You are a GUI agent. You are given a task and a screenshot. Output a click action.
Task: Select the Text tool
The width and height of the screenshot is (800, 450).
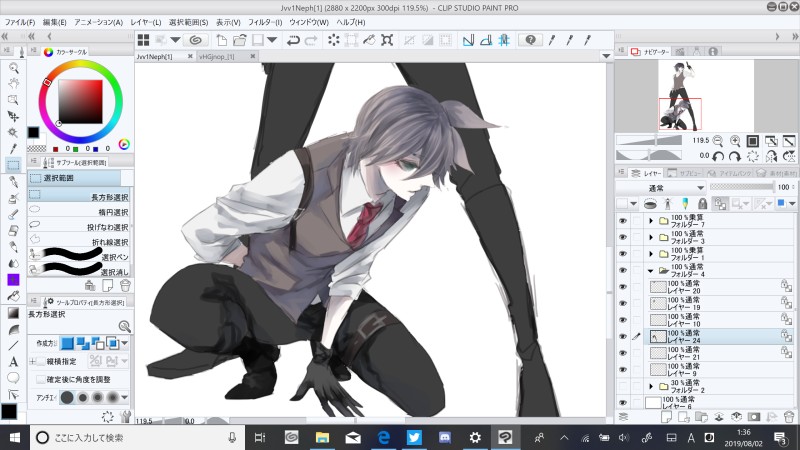(13, 362)
